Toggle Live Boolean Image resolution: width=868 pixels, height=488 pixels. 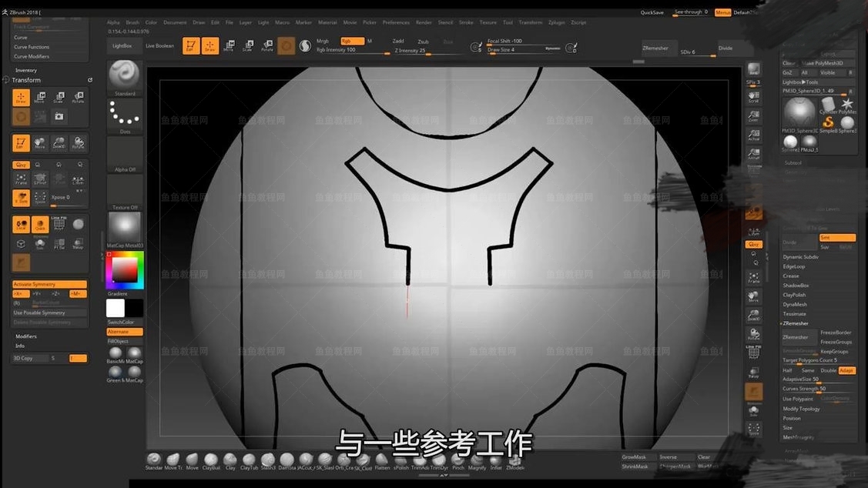tap(160, 46)
